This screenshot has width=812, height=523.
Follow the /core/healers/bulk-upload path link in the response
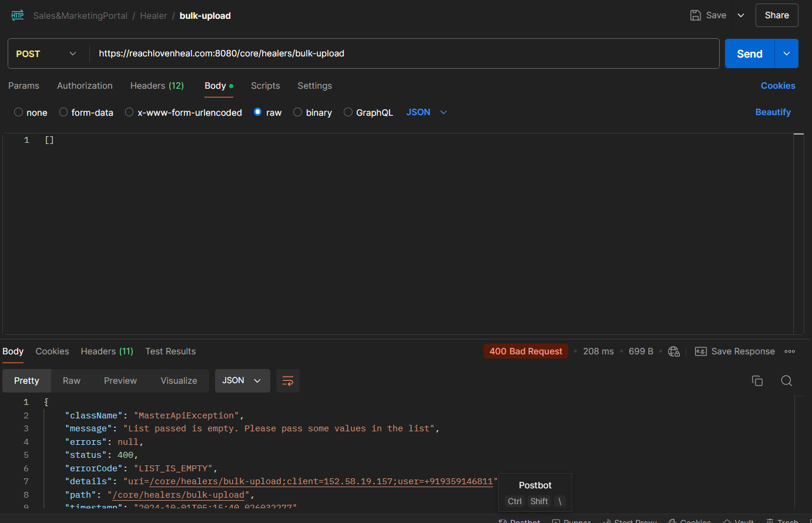(178, 495)
